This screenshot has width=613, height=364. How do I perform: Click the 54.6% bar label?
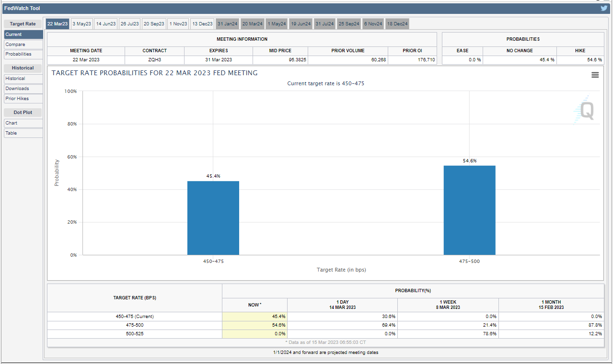coord(470,161)
